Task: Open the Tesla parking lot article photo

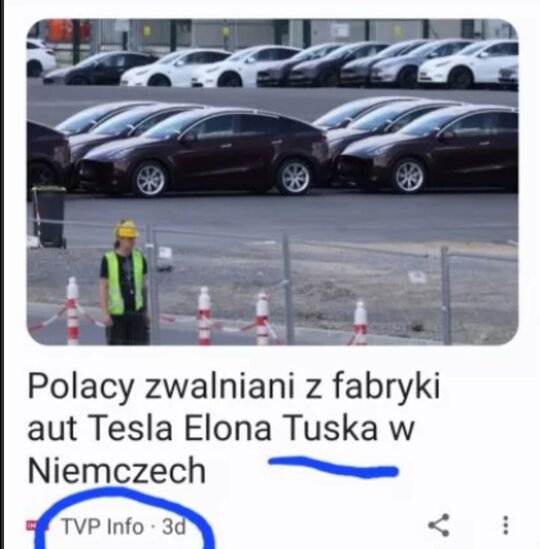Action: click(x=272, y=182)
